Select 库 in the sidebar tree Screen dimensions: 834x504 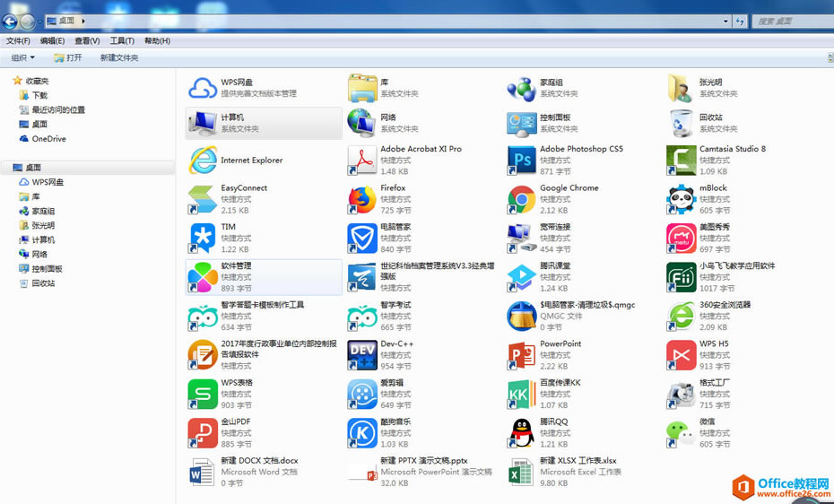pos(30,196)
